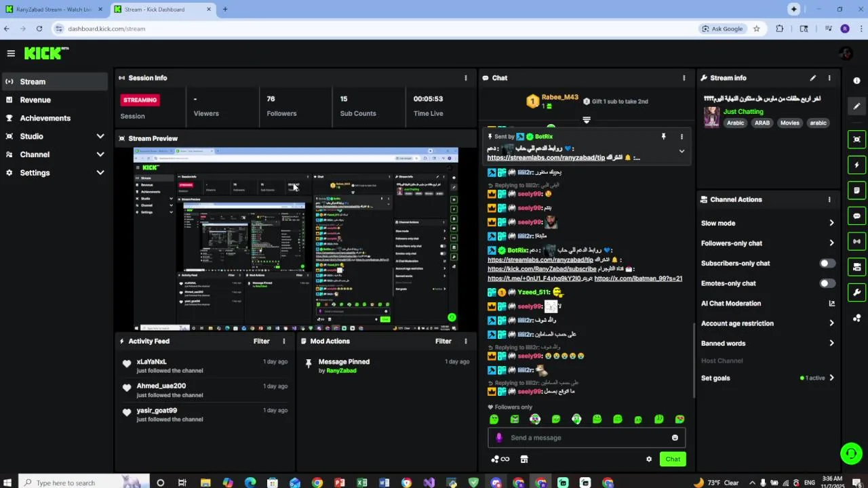Open the Revenue page in the sidebar
Viewport: 868px width, 488px height.
[54, 100]
